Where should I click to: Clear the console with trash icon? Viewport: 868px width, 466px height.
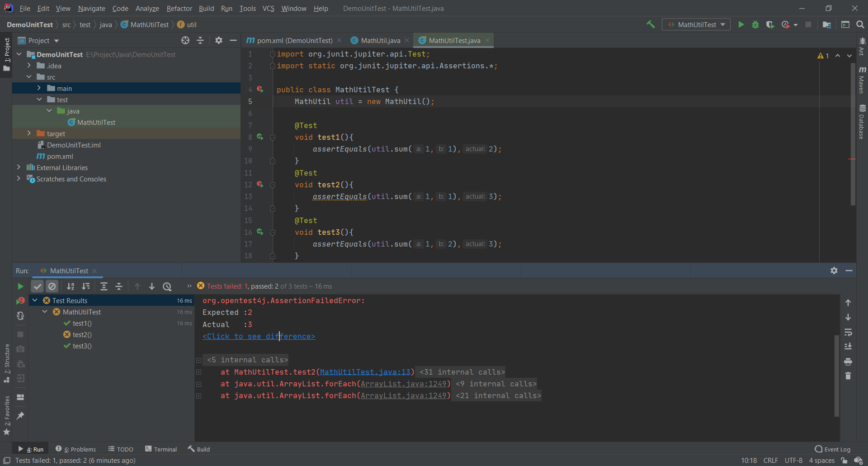(848, 376)
